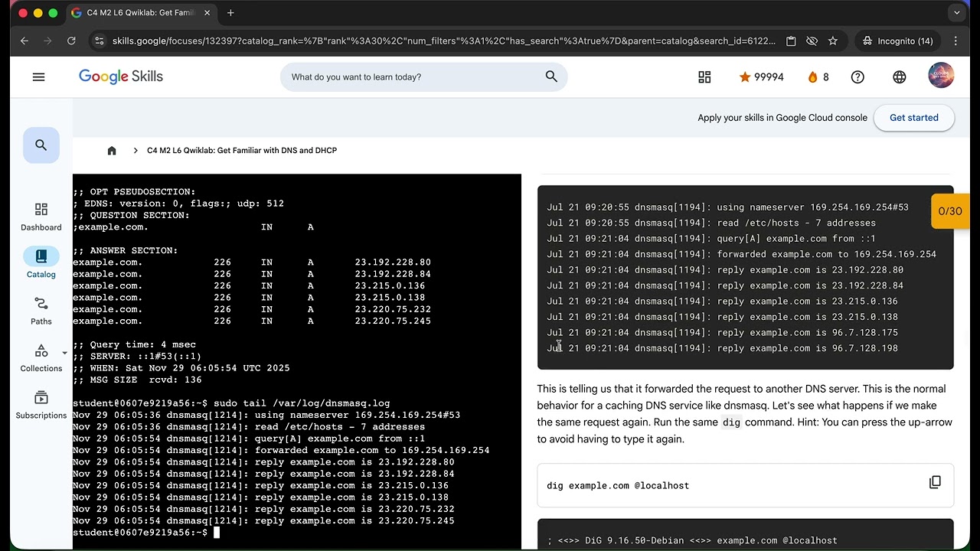Viewport: 980px width, 551px height.
Task: Open a new browser tab
Action: (230, 13)
